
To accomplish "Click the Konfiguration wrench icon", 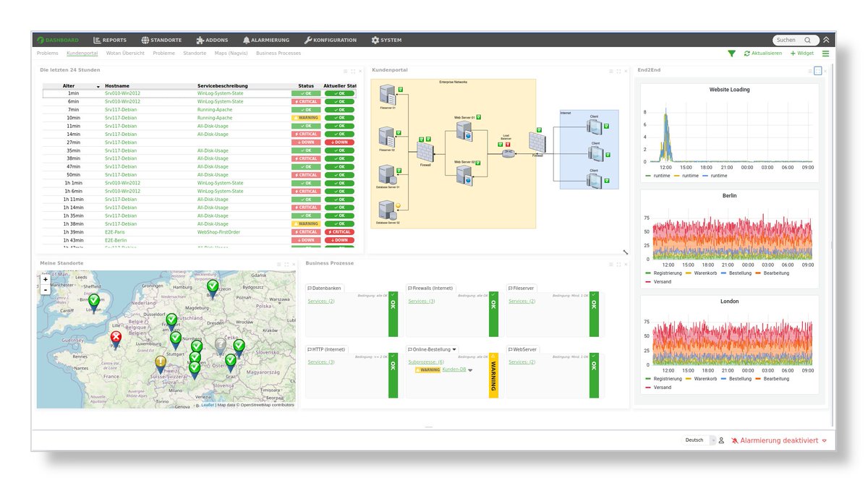I will [307, 40].
